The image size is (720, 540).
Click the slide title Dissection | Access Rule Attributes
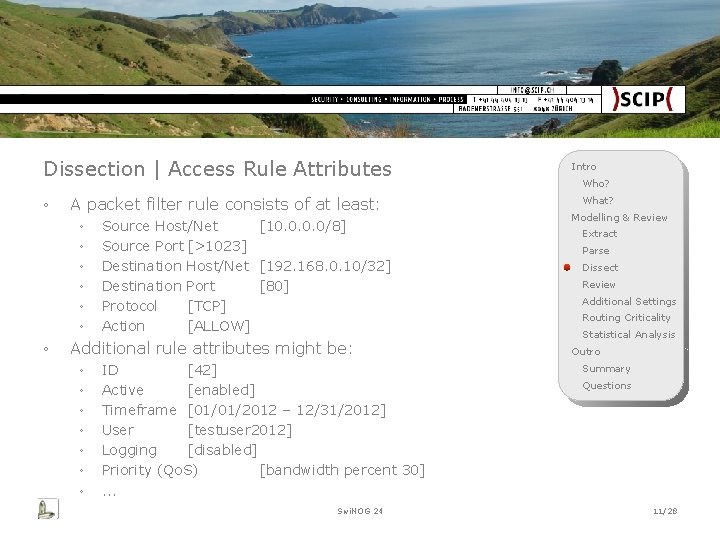click(218, 169)
